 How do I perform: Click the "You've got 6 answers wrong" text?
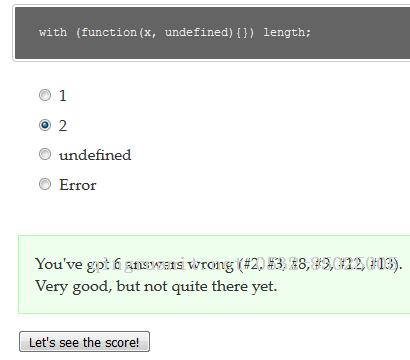tap(135, 264)
